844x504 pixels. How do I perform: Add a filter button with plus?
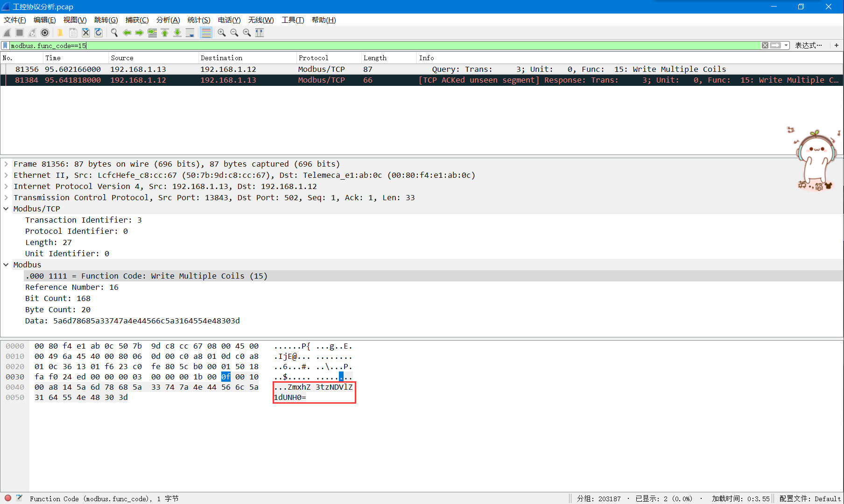coord(837,45)
